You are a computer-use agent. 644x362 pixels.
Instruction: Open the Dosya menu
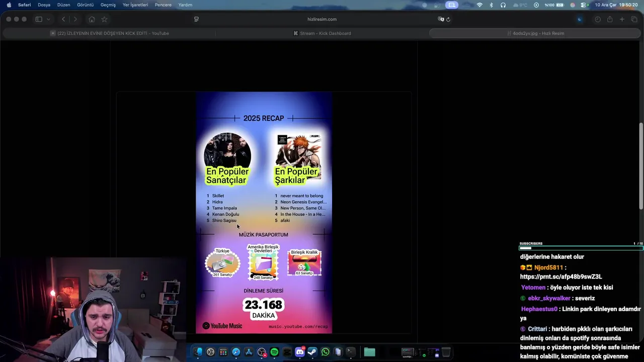pyautogui.click(x=44, y=5)
